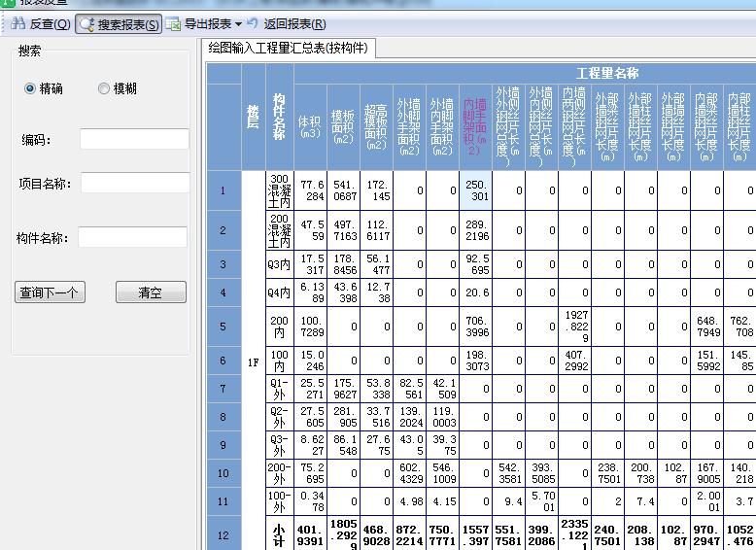Viewport: 756px width, 550px height.
Task: Click the 返回报表 back arrow icon
Action: (x=253, y=22)
